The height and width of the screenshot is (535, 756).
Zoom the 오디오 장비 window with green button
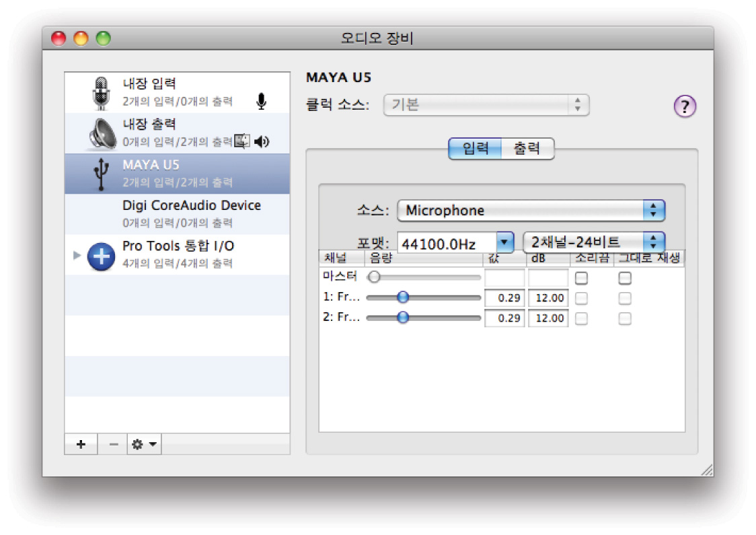[103, 38]
